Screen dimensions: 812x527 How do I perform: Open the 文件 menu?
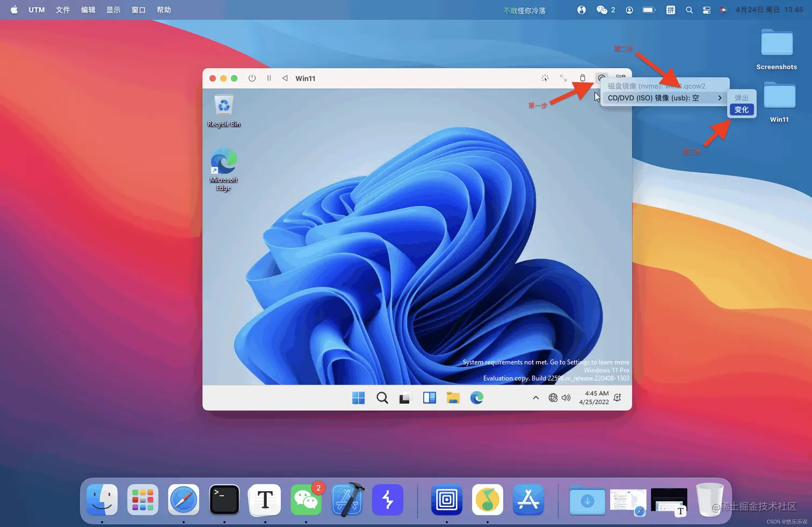click(x=63, y=10)
